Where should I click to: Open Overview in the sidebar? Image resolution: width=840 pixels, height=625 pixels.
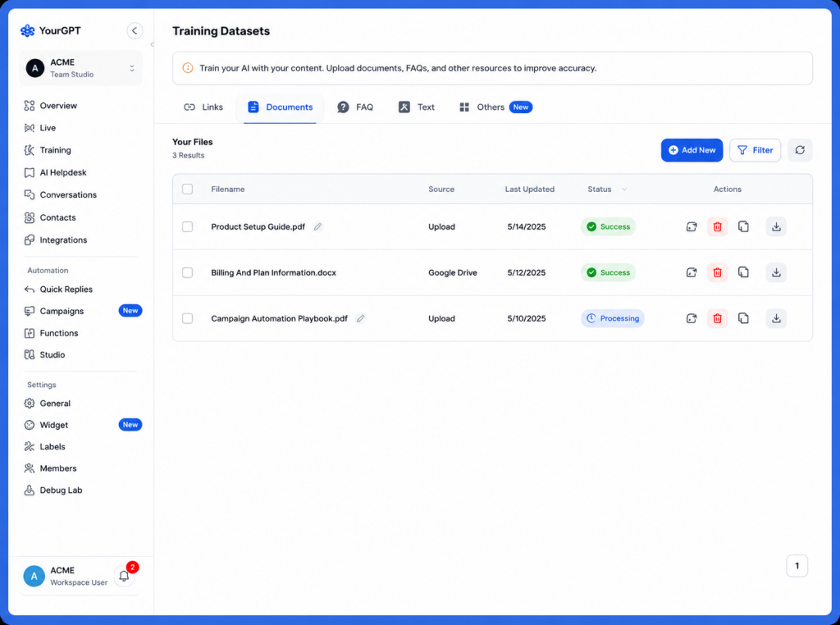tap(51, 106)
